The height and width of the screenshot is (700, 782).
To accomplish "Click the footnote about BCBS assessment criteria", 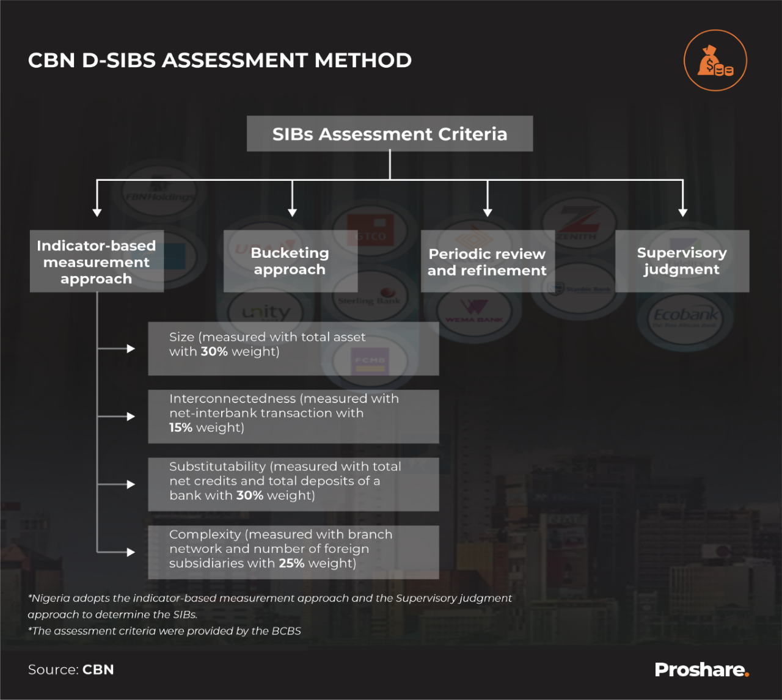I will point(164,631).
